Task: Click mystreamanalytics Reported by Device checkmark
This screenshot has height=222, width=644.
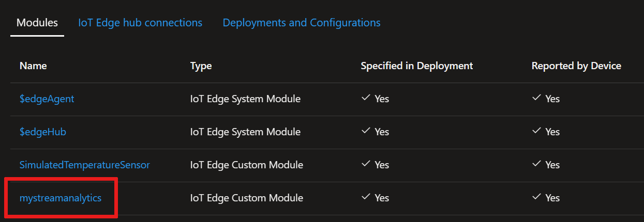Action: pyautogui.click(x=536, y=197)
